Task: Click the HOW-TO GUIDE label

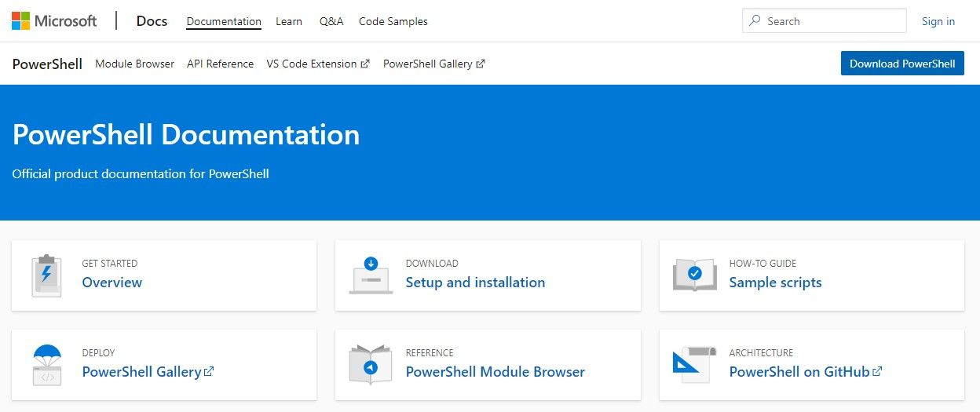Action: [x=762, y=264]
